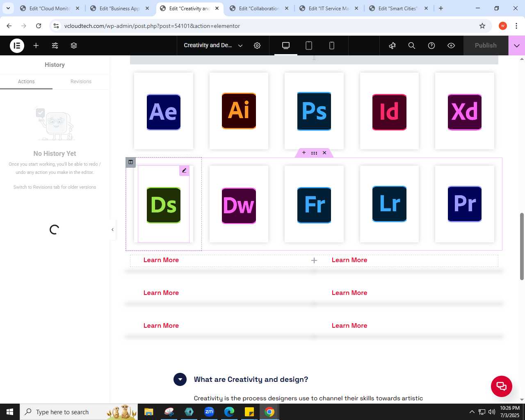
Task: Switch to Edit Business App tab
Action: (x=119, y=8)
